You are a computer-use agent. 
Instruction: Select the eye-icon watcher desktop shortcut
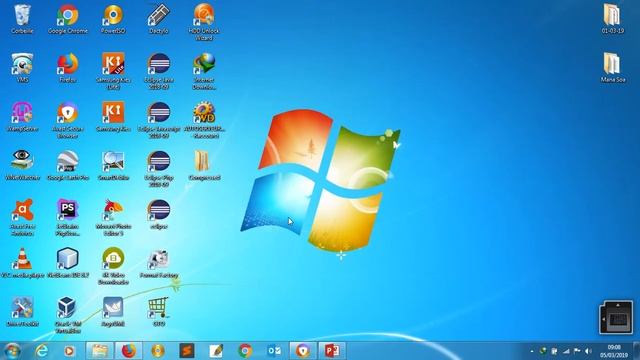(22, 165)
